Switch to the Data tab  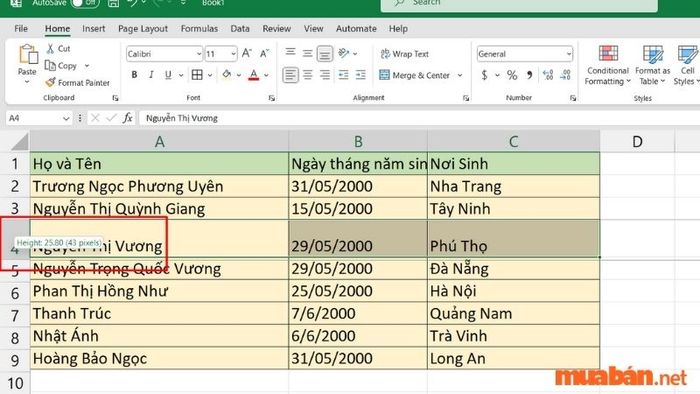(x=240, y=29)
